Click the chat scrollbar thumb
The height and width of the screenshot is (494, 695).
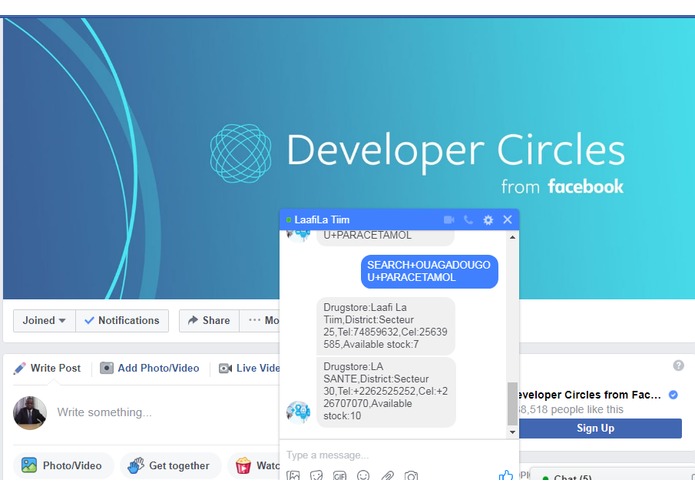pyautogui.click(x=512, y=404)
